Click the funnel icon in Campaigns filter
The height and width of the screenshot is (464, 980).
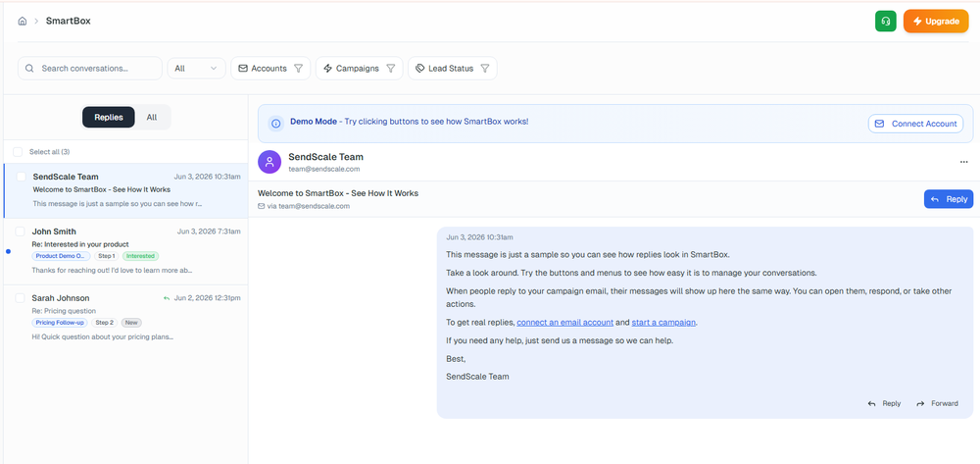(391, 68)
